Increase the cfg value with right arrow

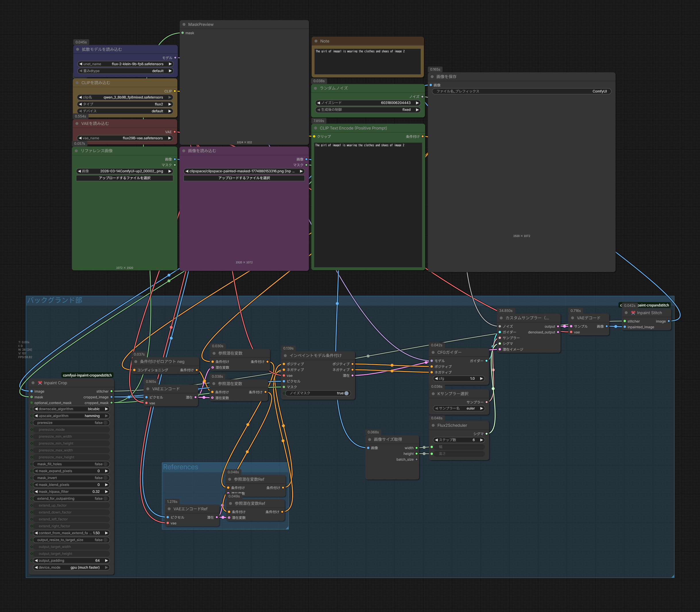pos(481,379)
